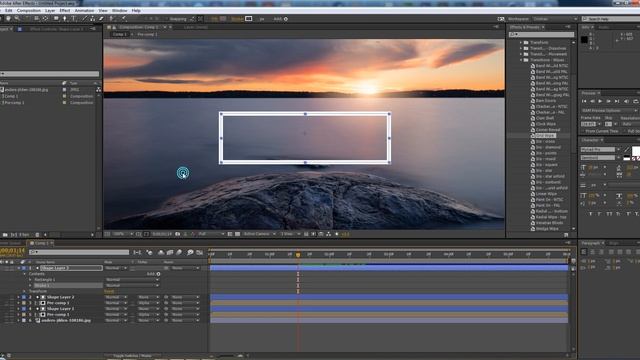Select the Hand tool in toolbar
The image size is (640, 360).
tap(8, 19)
